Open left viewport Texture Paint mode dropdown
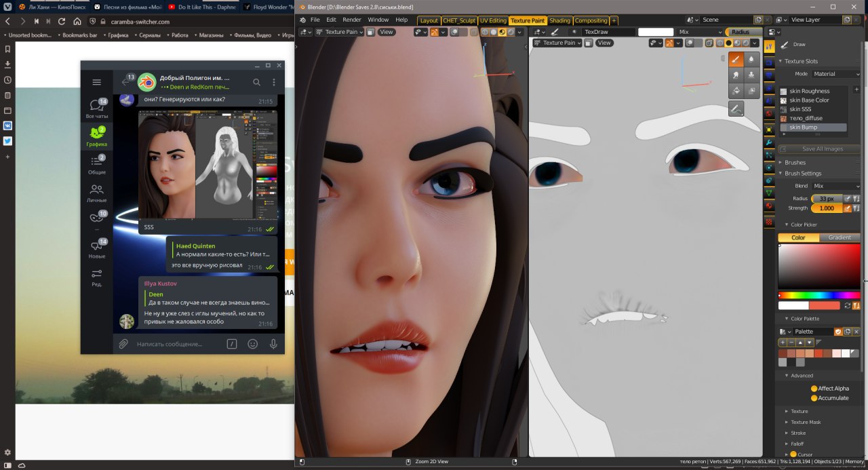The height and width of the screenshot is (470, 868). tap(340, 32)
